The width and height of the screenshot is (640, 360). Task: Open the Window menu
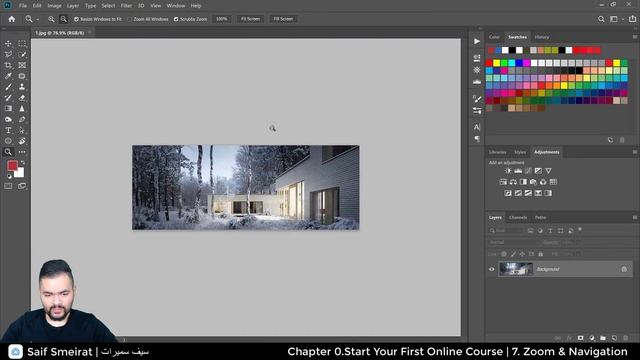[176, 6]
